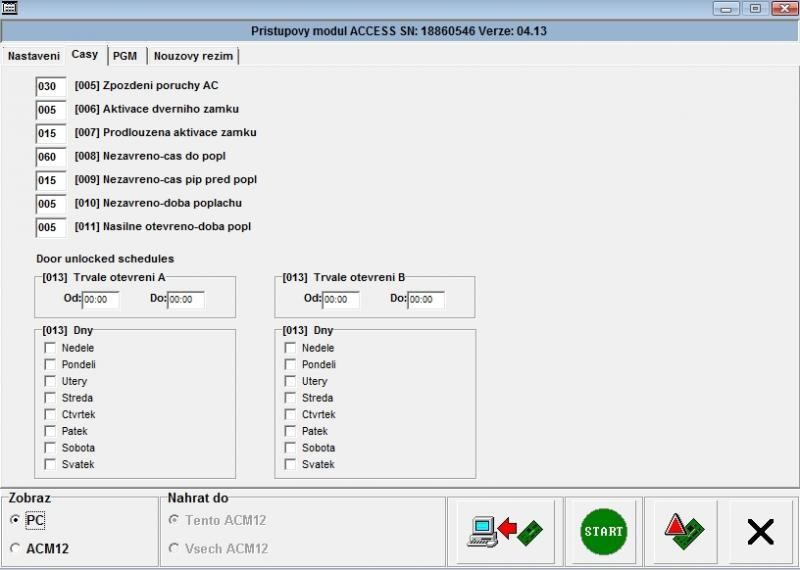Toggle Svatek checkbox in schedule A days
Image resolution: width=800 pixels, height=570 pixels.
(50, 465)
